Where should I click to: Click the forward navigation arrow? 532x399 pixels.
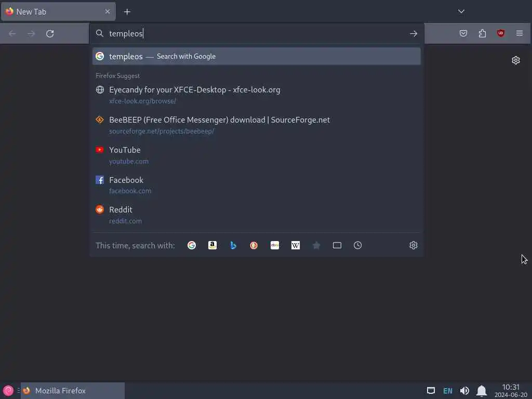[31, 34]
